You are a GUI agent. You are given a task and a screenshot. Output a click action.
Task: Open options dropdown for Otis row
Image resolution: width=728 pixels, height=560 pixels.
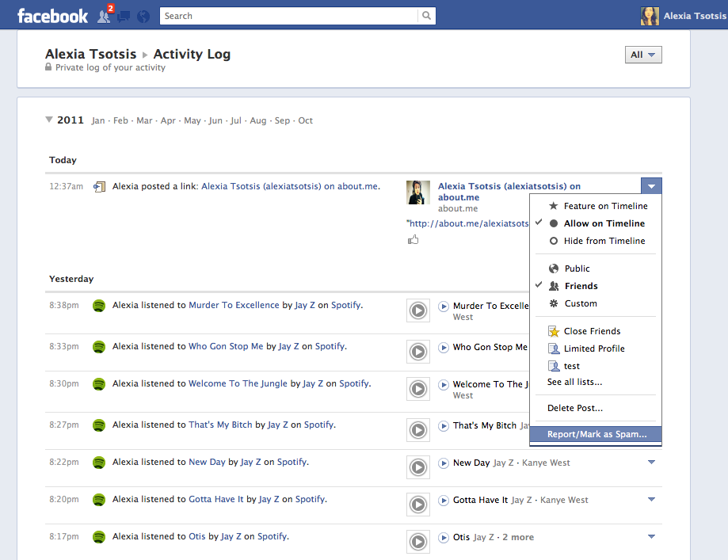pyautogui.click(x=651, y=536)
